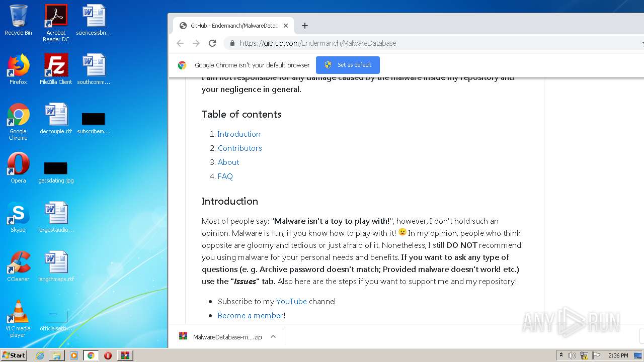Click the taskbar clock showing 2:36 PM
The height and width of the screenshot is (362, 644).
pos(618,355)
